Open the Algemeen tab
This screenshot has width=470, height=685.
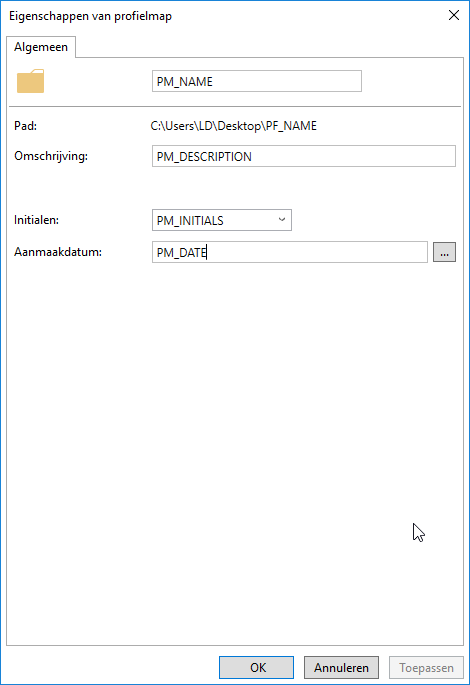pos(41,47)
